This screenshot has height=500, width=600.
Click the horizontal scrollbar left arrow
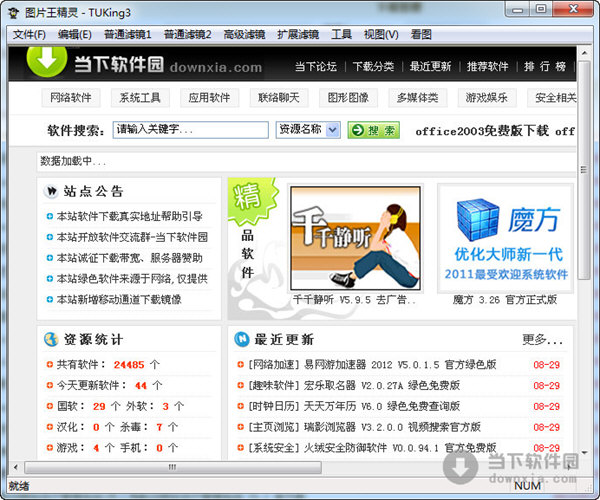pyautogui.click(x=16, y=467)
